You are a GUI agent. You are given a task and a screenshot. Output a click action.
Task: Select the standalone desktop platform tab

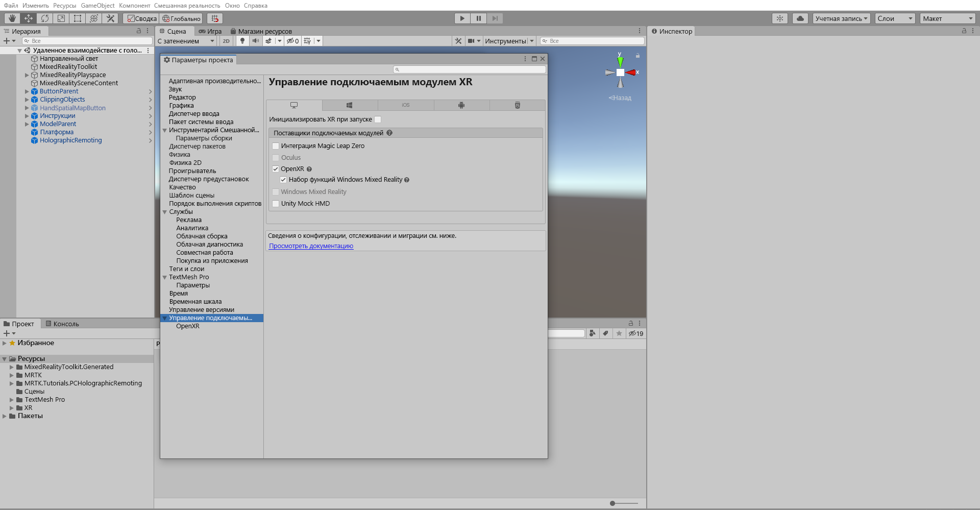coord(294,105)
